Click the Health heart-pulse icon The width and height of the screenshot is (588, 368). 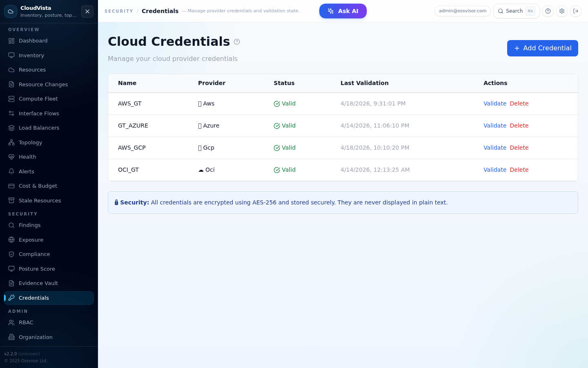click(x=11, y=157)
